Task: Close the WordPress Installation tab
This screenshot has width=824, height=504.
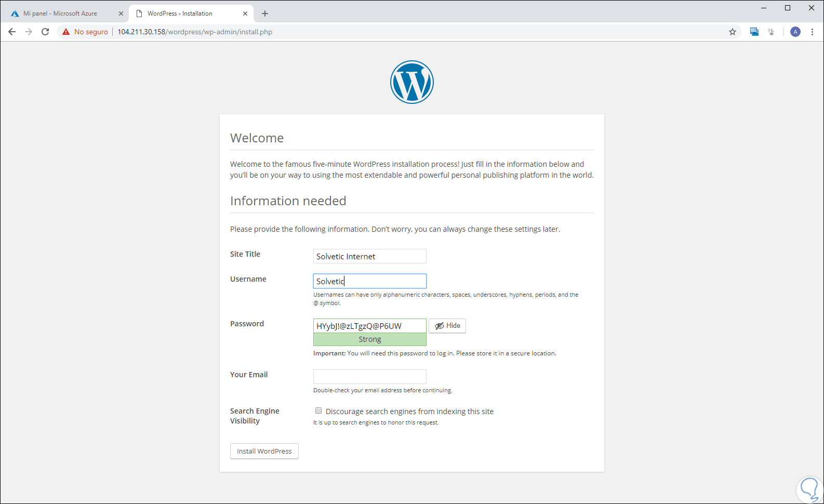Action: 245,14
